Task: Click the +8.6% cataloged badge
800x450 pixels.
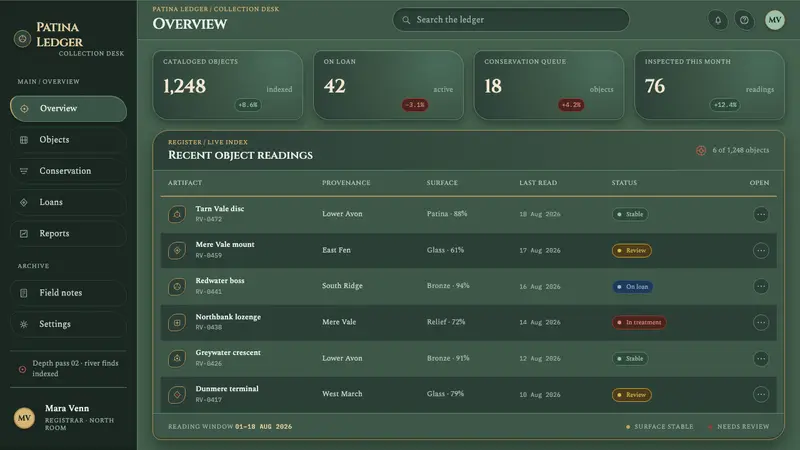Action: pos(248,105)
